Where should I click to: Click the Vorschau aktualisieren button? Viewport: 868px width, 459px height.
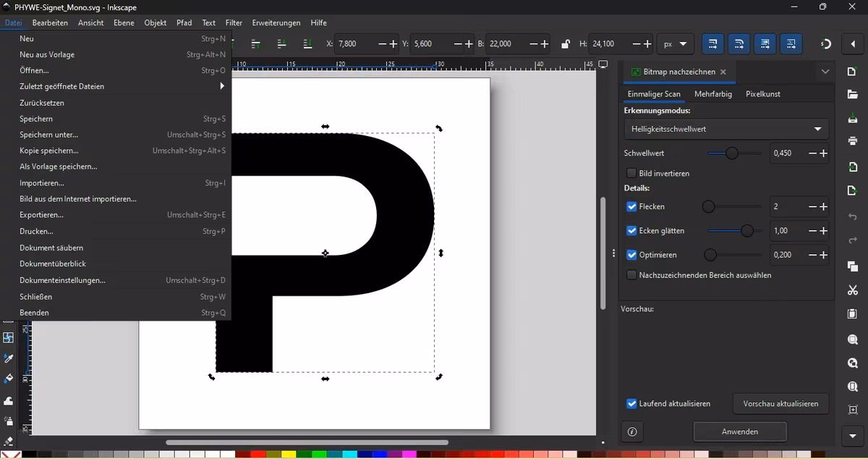tap(780, 403)
